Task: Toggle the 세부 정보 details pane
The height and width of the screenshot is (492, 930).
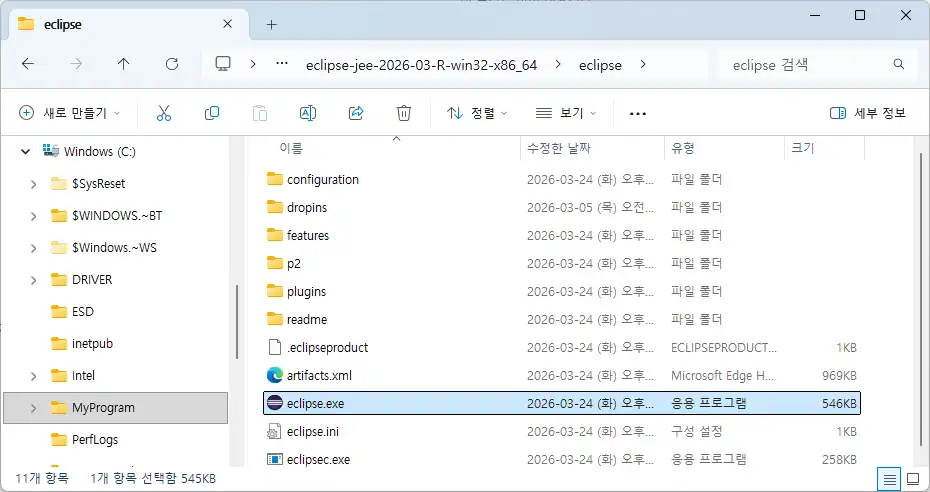Action: point(868,113)
